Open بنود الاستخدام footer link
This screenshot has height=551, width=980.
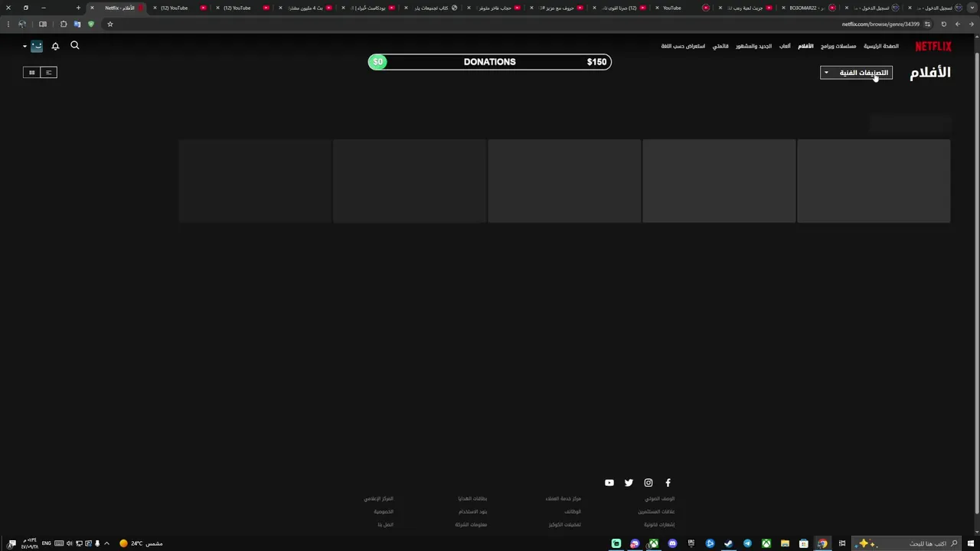coord(472,512)
